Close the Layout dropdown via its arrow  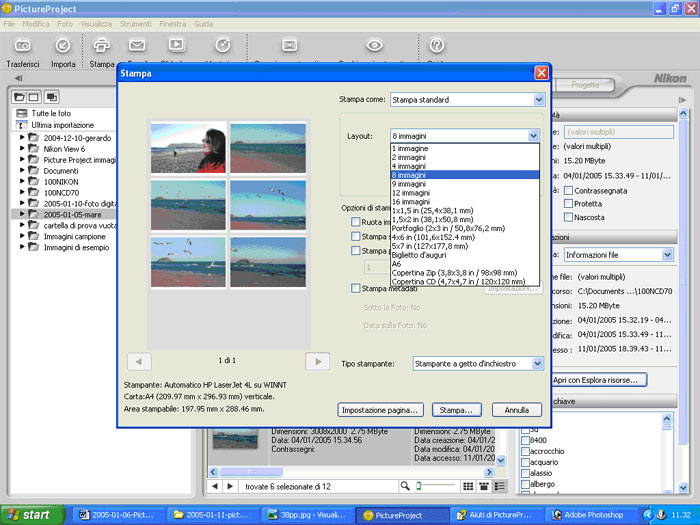tap(533, 136)
